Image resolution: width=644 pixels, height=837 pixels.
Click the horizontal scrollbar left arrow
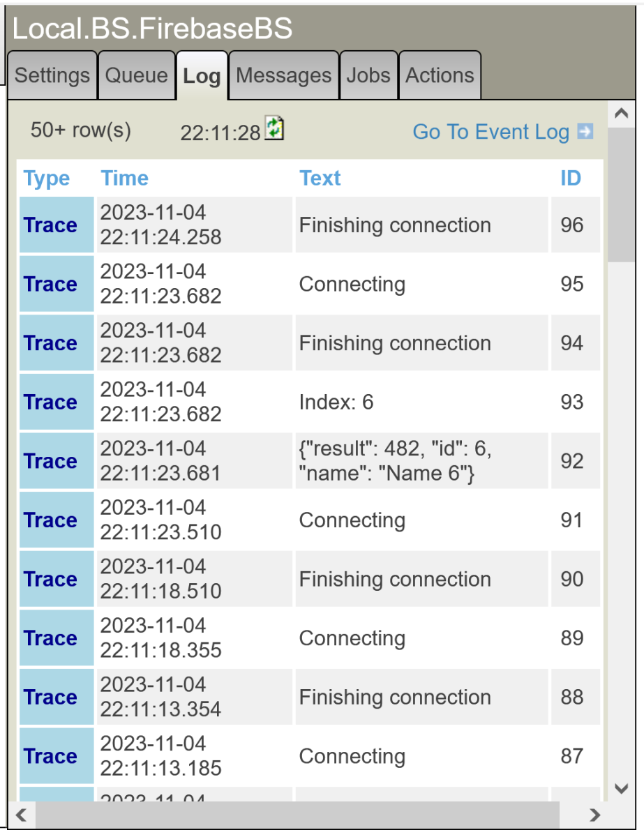(x=21, y=814)
